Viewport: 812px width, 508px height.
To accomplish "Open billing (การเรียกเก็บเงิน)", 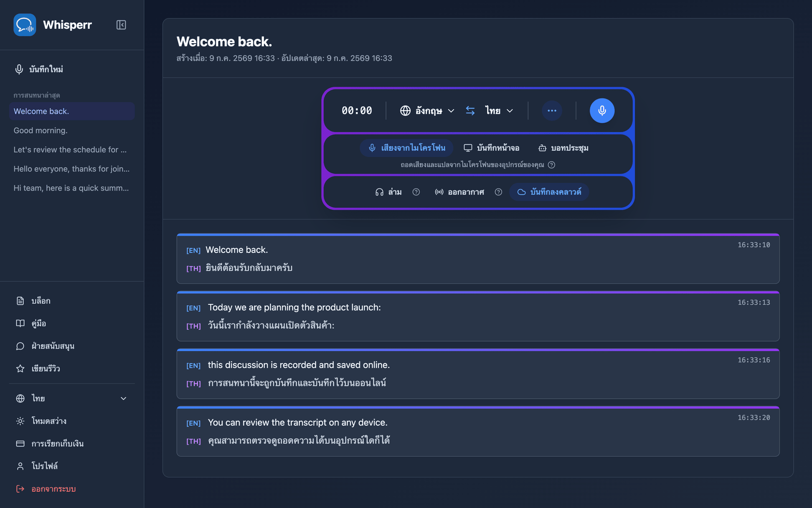I will click(72, 443).
